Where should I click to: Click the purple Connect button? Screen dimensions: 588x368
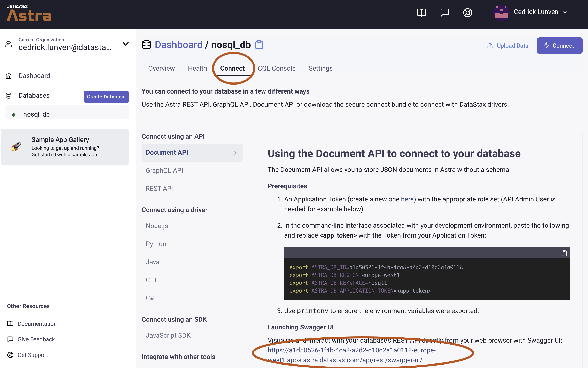click(x=559, y=46)
